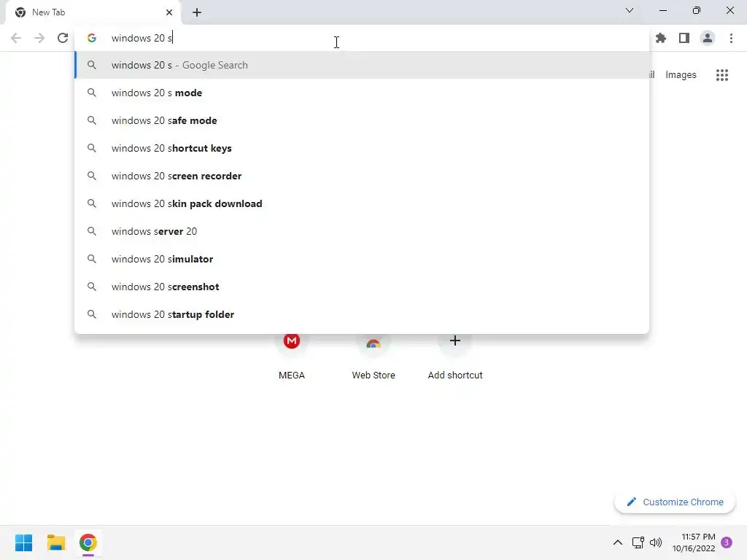This screenshot has height=560, width=747.
Task: Select suggestion 'windows 20 safe mode'
Action: 362,120
